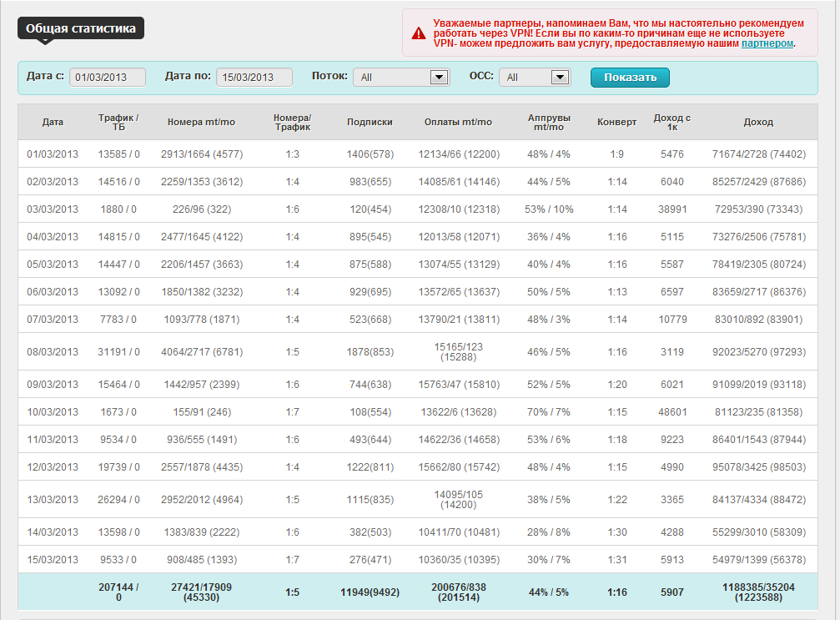Click the Дата column header
840x620 pixels.
[x=53, y=122]
